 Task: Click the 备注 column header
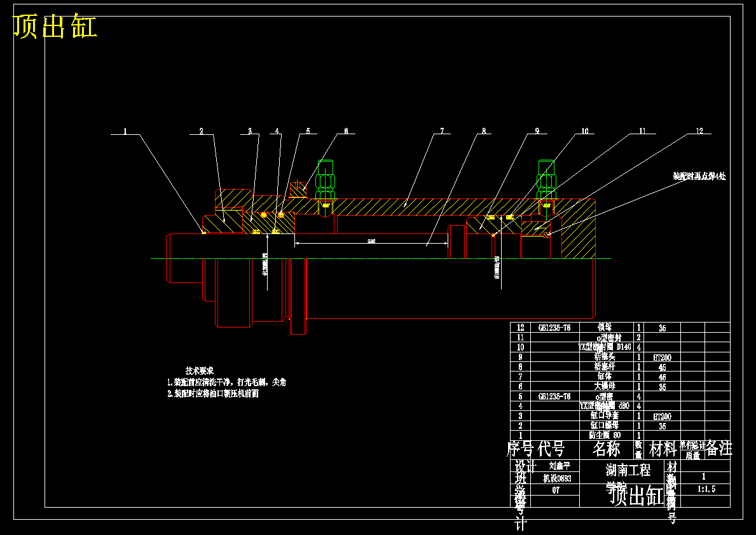point(718,449)
